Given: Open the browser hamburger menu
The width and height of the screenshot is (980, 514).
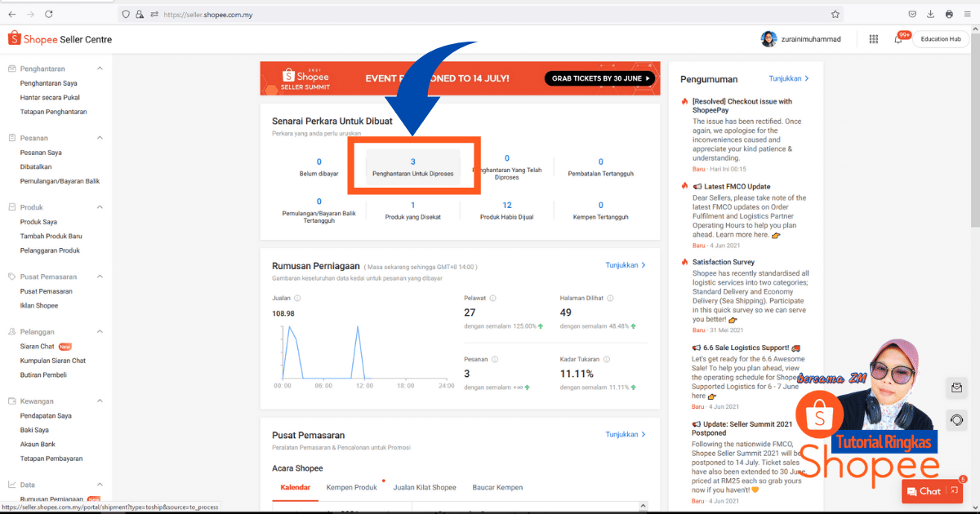Looking at the screenshot, I should pos(967,14).
